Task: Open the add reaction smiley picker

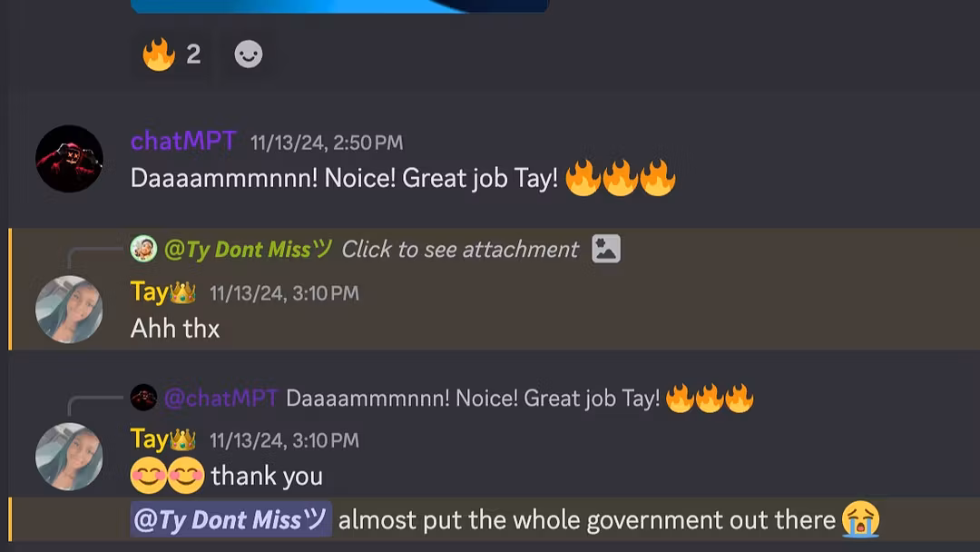Action: [x=248, y=54]
